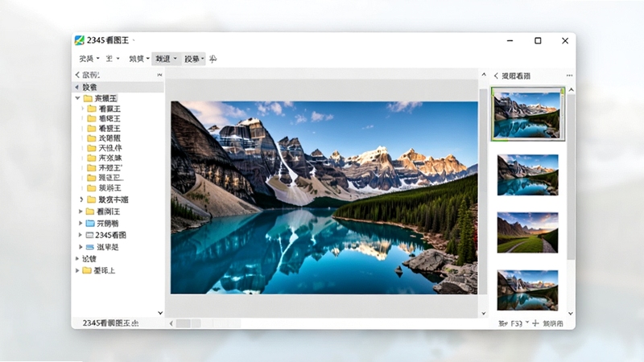
Task: Expand the 2345看图 drive node
Action: (x=80, y=235)
